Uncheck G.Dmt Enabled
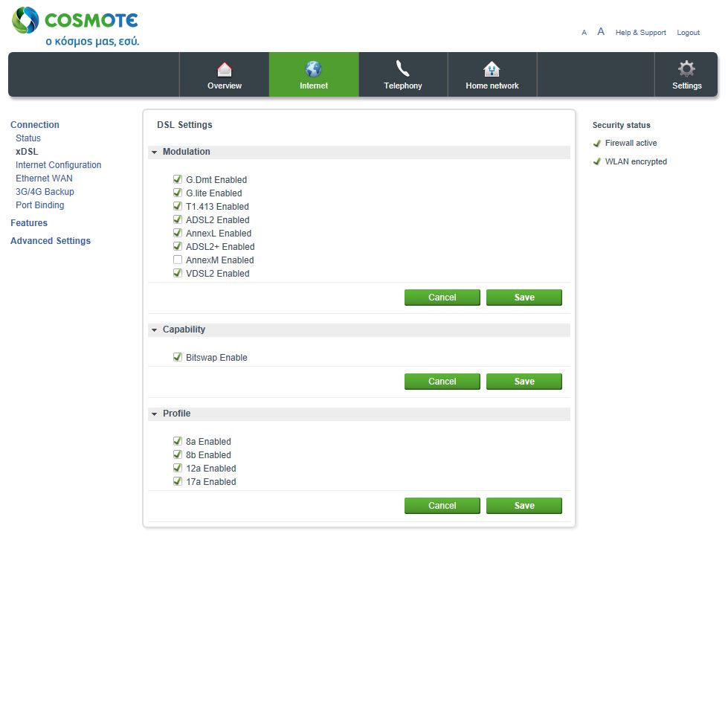The width and height of the screenshot is (728, 720). pyautogui.click(x=178, y=179)
